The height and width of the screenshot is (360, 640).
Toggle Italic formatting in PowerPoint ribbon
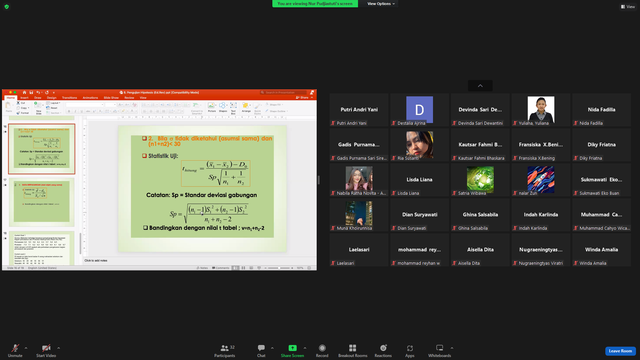(75, 111)
